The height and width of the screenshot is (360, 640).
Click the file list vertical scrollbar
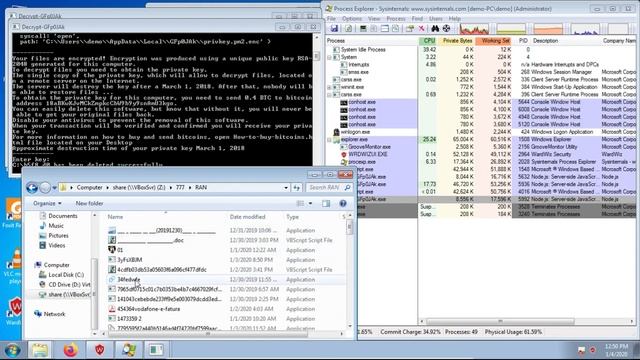tap(349, 227)
